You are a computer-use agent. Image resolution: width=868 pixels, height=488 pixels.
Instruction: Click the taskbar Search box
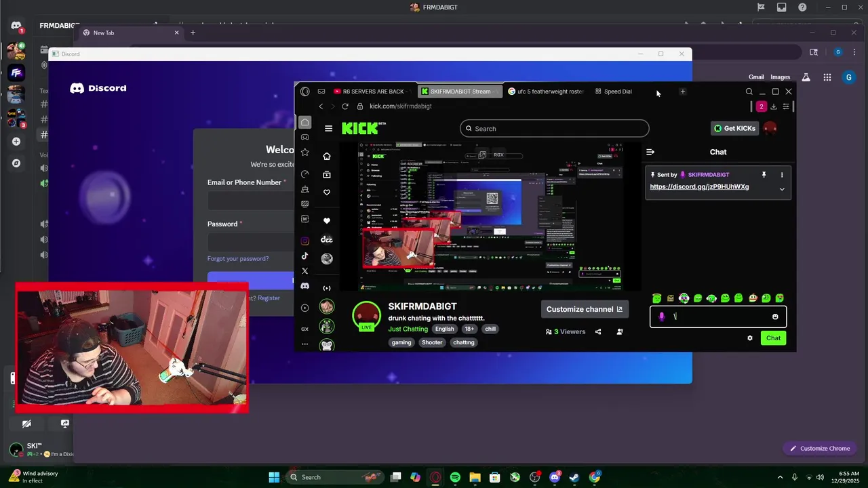(334, 477)
